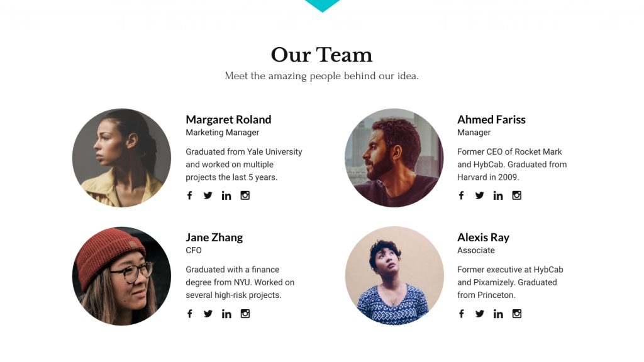This screenshot has width=644, height=362.
Task: Open Alexis Ray's Instagram feed
Action: click(517, 314)
